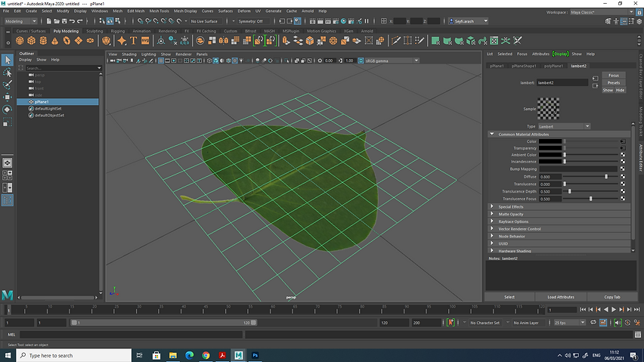644x362 pixels.
Task: Click the Open scene folder icon
Action: (x=57, y=21)
